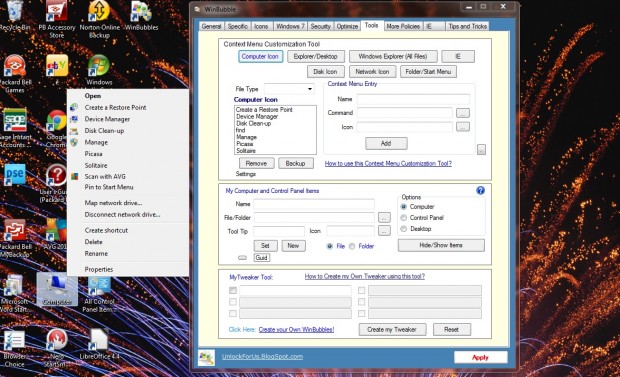Open the Recycle Bin desktop icon
620x377 pixels.
click(15, 16)
